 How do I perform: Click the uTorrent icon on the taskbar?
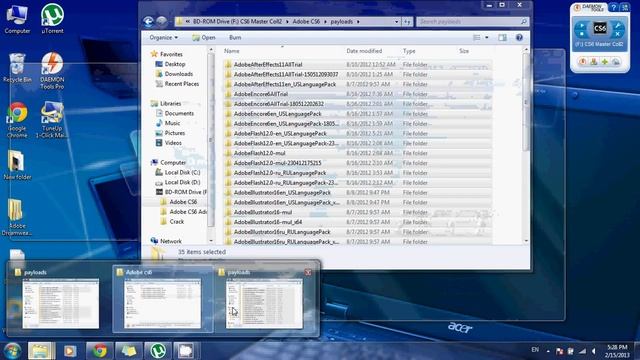tap(158, 351)
